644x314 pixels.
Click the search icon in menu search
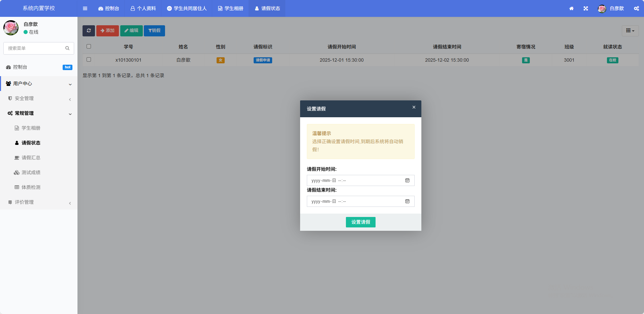[x=67, y=48]
